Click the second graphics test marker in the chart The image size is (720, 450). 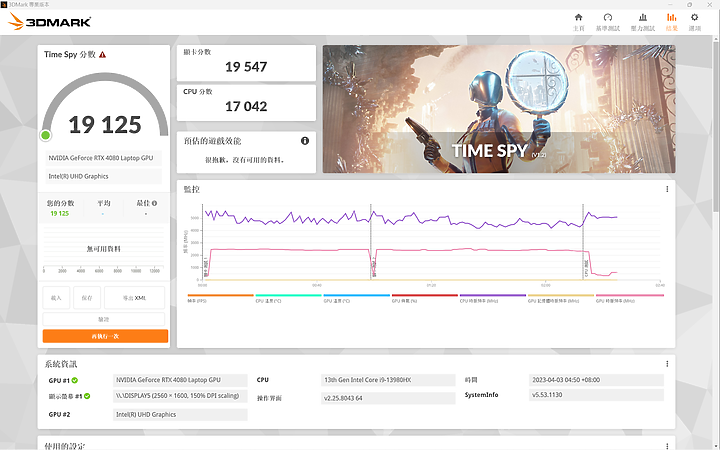(371, 242)
